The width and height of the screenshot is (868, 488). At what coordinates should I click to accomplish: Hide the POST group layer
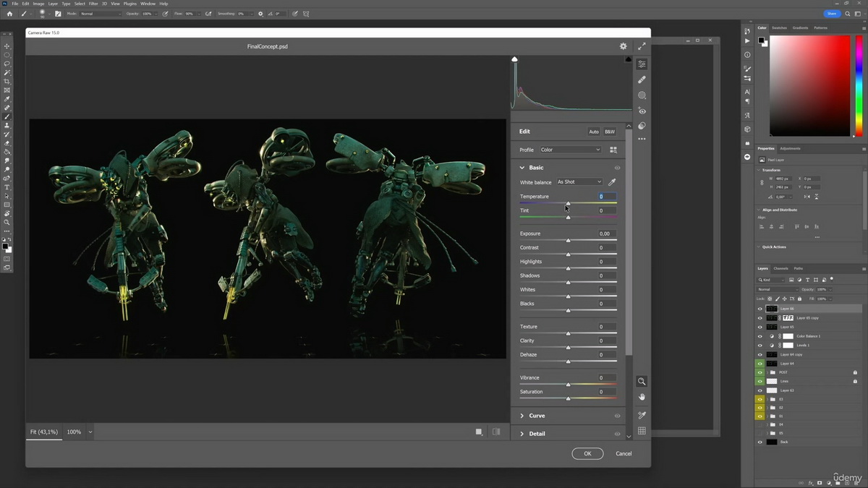tap(759, 372)
